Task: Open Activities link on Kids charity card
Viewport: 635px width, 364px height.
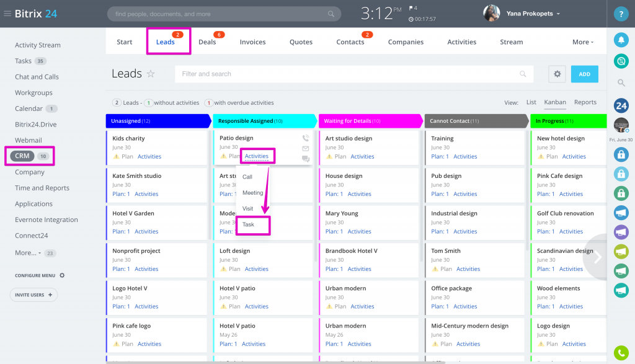Action: point(149,156)
